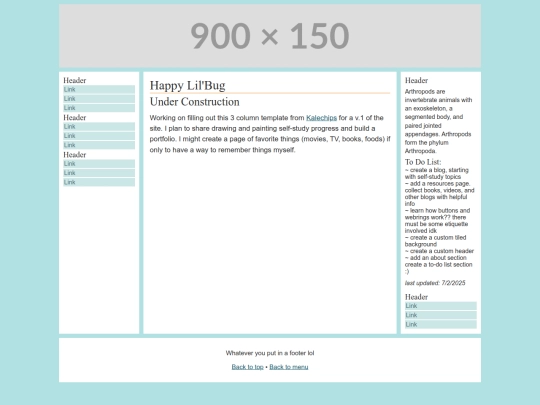Click the Arthropods description paragraph
Viewport: 540px width, 405px height.
click(x=438, y=121)
